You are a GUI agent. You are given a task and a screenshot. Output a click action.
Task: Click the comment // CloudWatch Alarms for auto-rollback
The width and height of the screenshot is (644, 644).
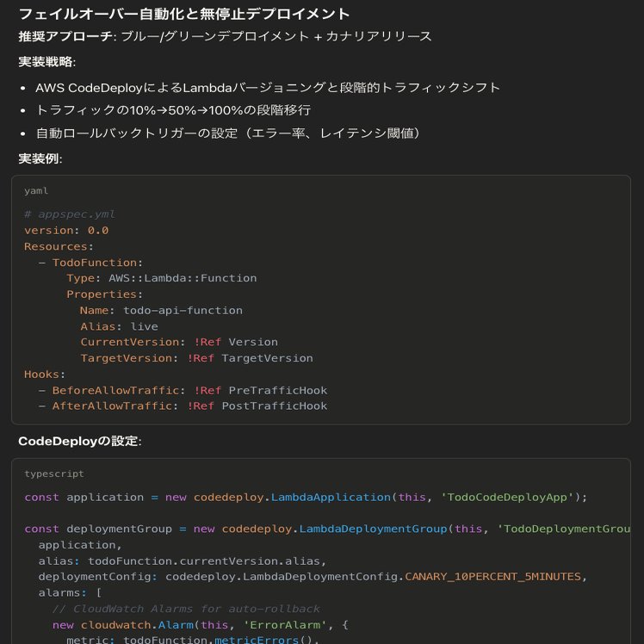[186, 609]
